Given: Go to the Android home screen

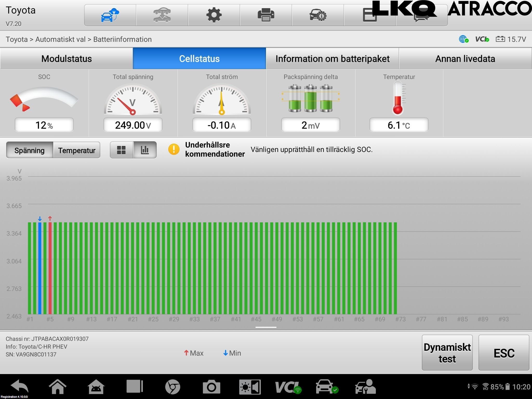Looking at the screenshot, I should pyautogui.click(x=58, y=387).
